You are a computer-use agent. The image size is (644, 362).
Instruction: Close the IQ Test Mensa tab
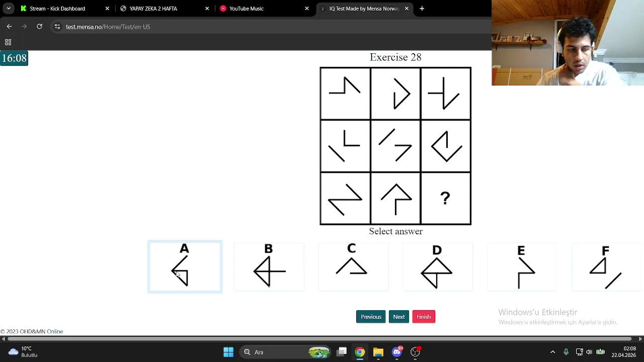407,9
